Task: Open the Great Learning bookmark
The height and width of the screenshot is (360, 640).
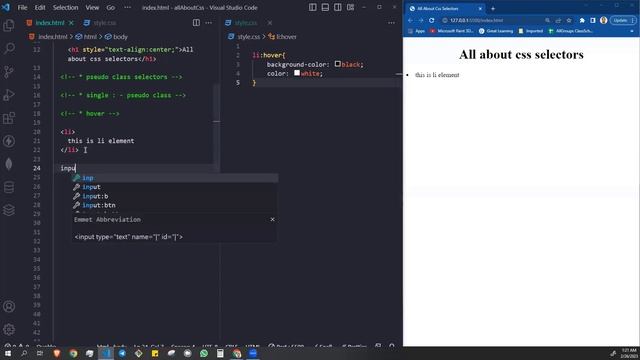Action: point(496,31)
